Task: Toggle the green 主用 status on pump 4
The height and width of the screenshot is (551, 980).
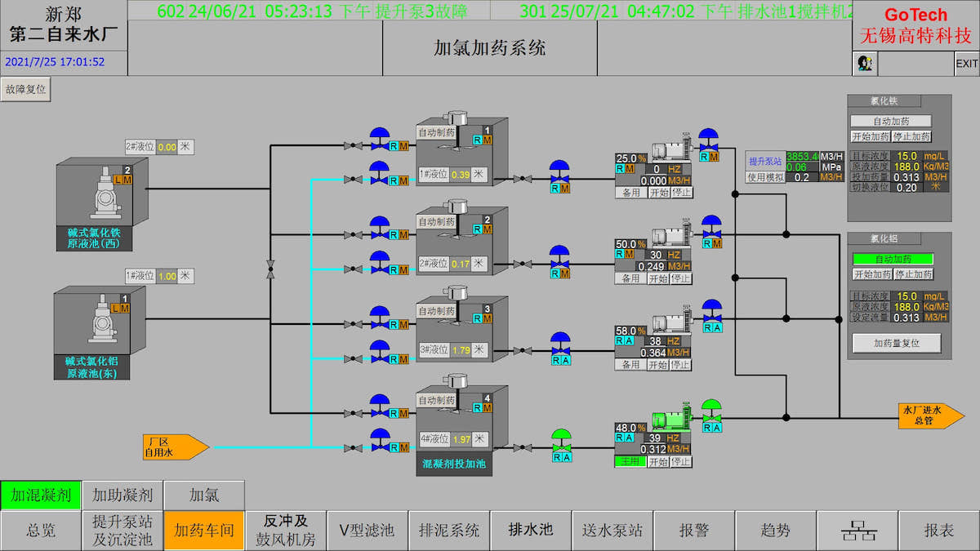Action: (x=630, y=461)
